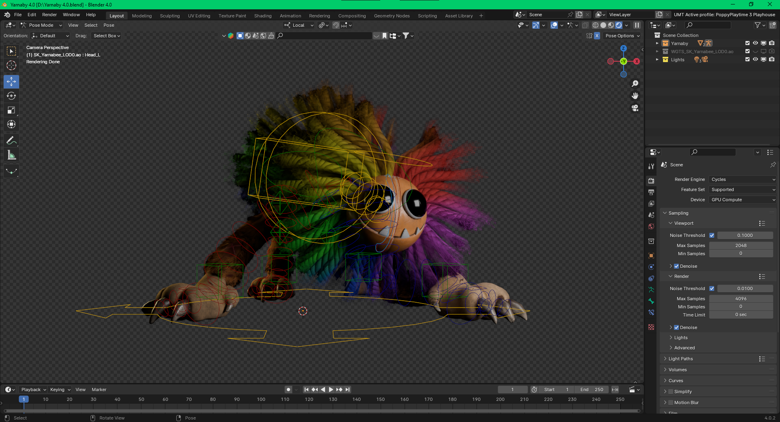Viewport: 780px width, 422px height.
Task: Switch to the Animation workspace tab
Action: (x=290, y=16)
